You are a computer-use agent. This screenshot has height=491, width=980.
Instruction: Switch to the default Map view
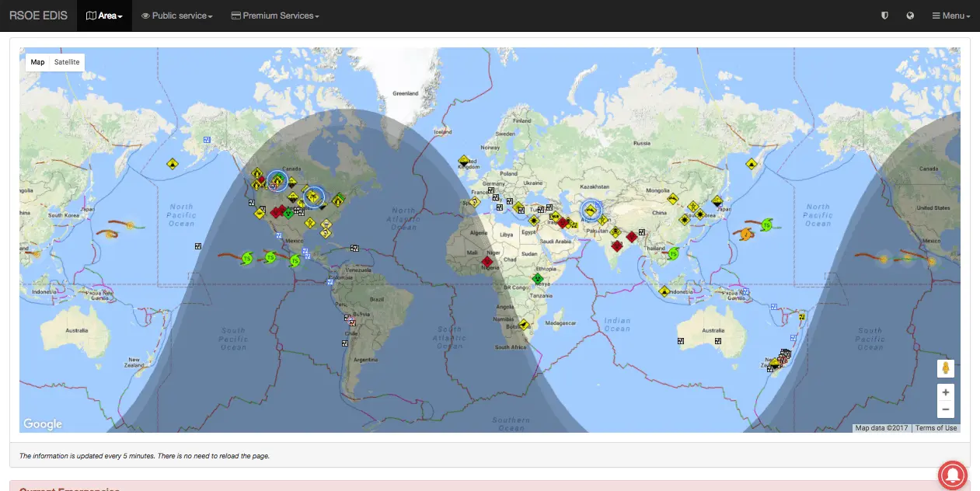37,62
